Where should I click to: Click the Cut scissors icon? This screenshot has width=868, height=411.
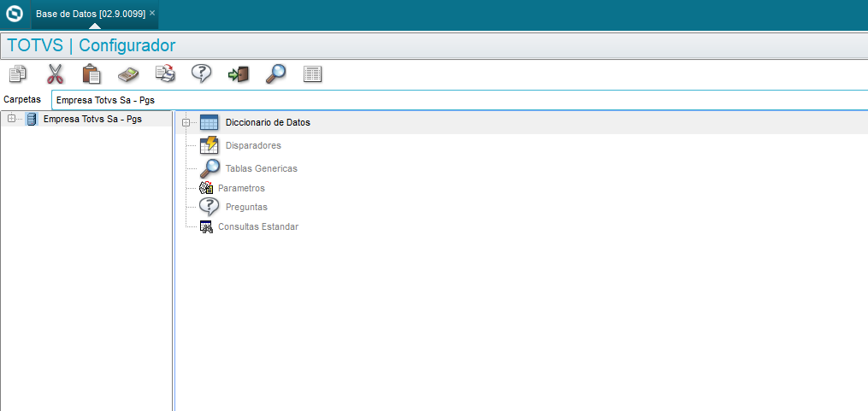tap(55, 73)
